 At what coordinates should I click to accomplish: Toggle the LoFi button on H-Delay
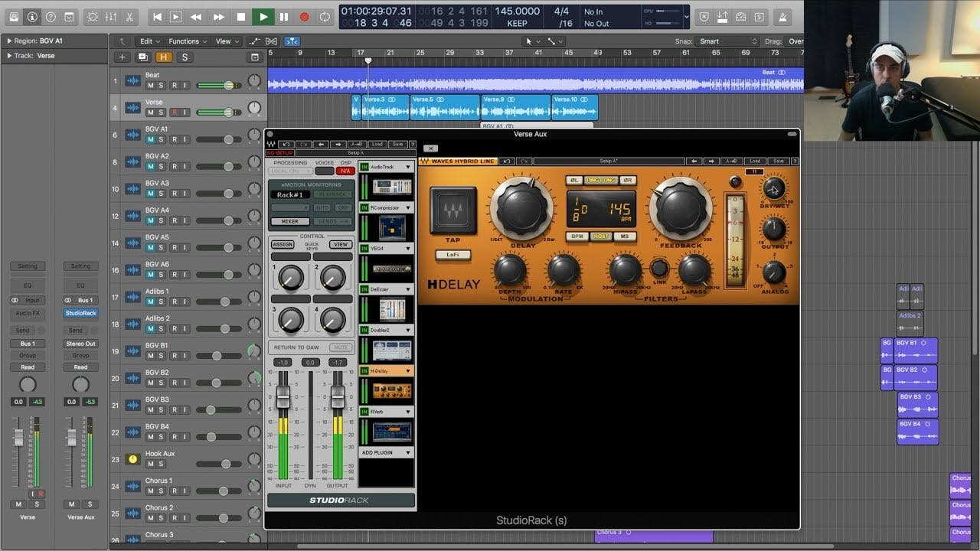tap(453, 255)
